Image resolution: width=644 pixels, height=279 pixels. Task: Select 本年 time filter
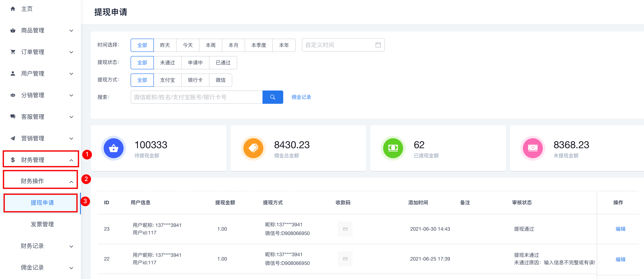click(284, 45)
